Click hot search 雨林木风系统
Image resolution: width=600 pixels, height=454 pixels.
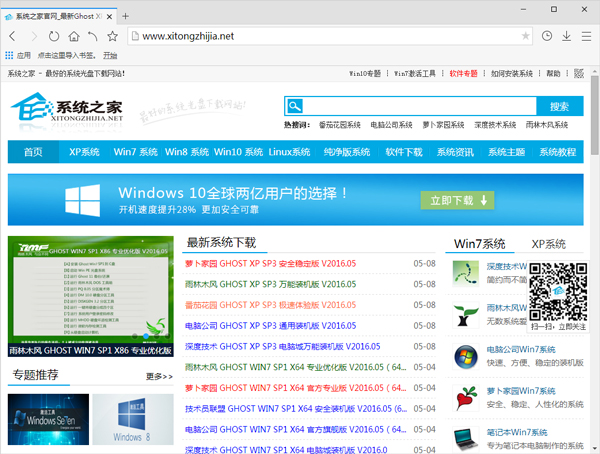click(x=547, y=125)
